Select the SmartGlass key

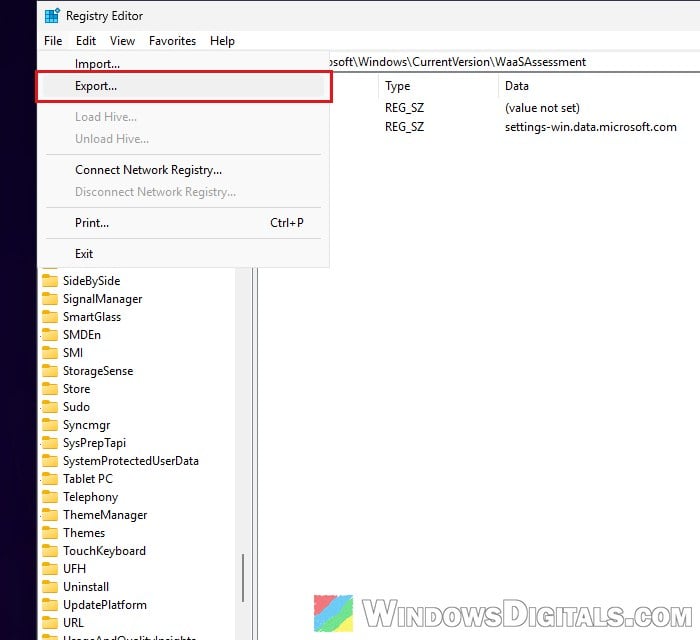tap(92, 317)
